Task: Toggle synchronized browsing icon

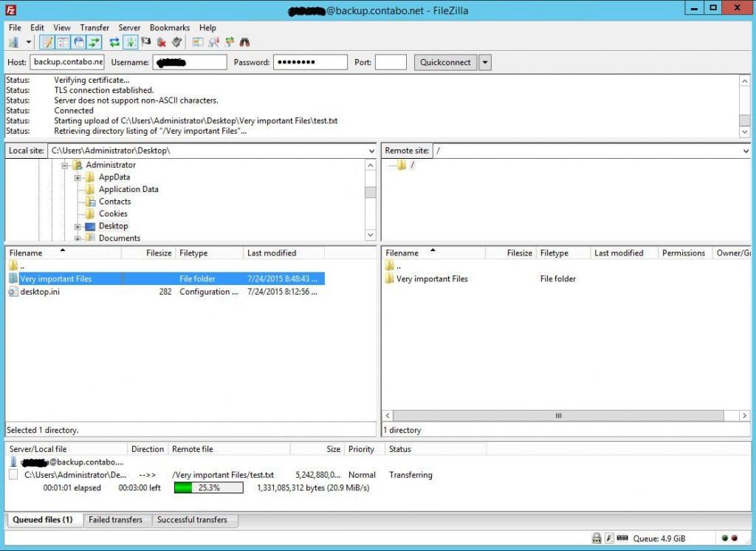Action: (230, 42)
